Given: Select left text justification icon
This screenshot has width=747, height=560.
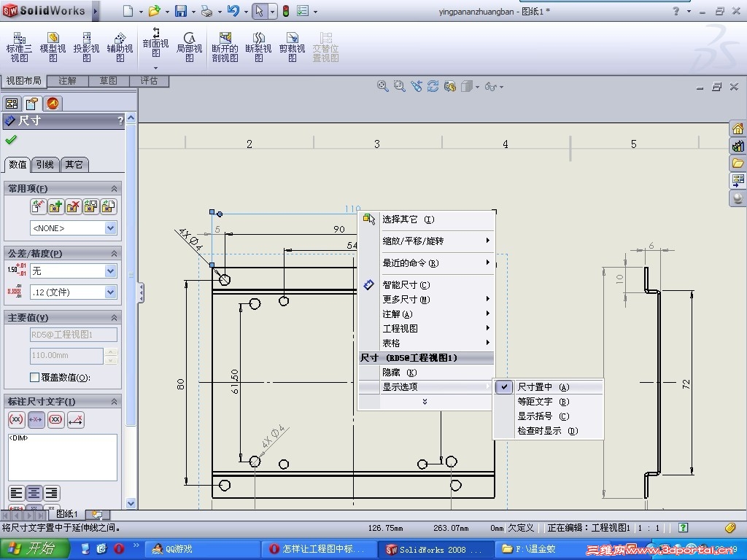Looking at the screenshot, I should pyautogui.click(x=17, y=493).
